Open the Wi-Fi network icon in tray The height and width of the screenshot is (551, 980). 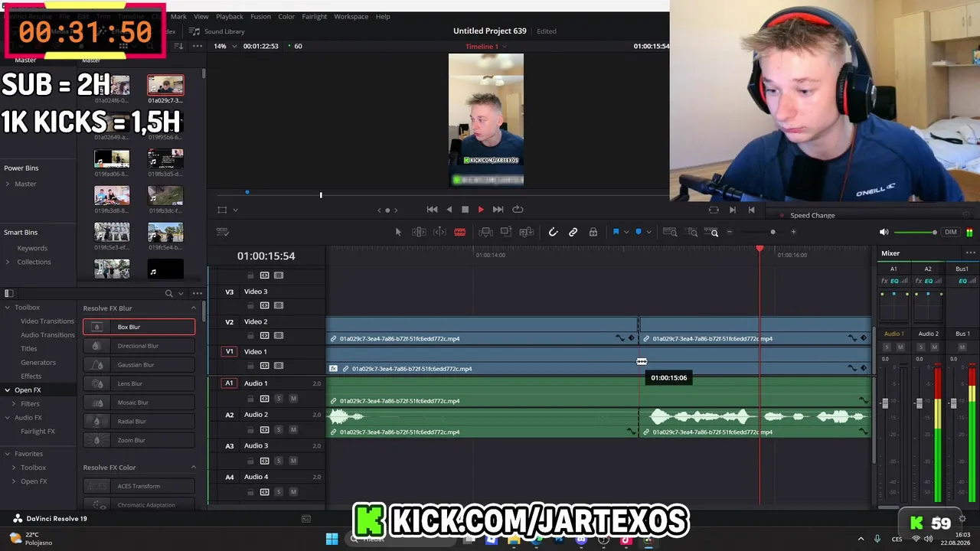916,539
